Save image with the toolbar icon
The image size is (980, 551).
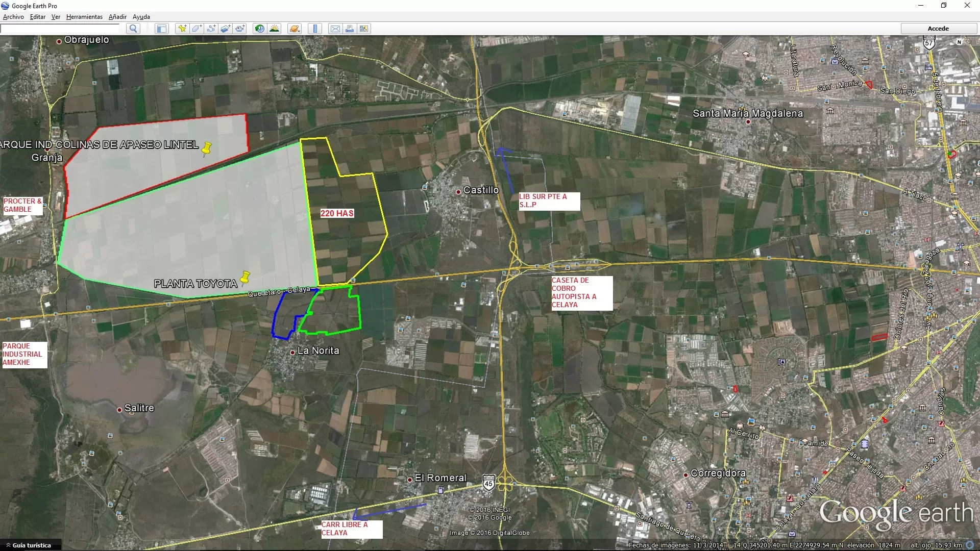click(364, 29)
